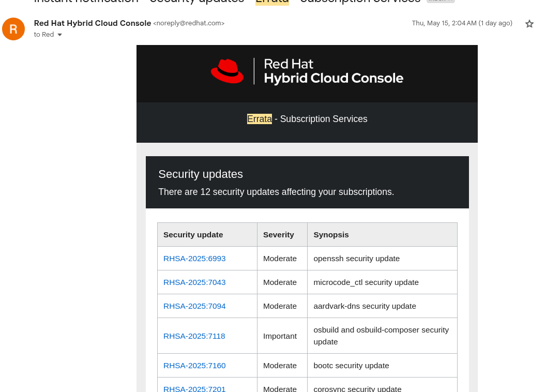The width and height of the screenshot is (546, 392).
Task: Click the Security updates section heading
Action: pos(201,174)
